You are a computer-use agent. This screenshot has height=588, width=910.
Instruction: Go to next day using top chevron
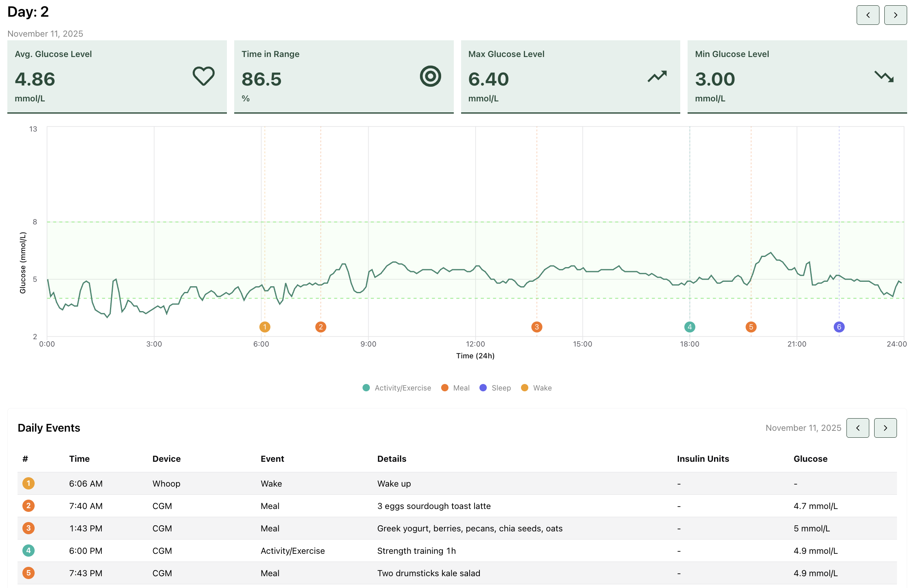click(895, 15)
